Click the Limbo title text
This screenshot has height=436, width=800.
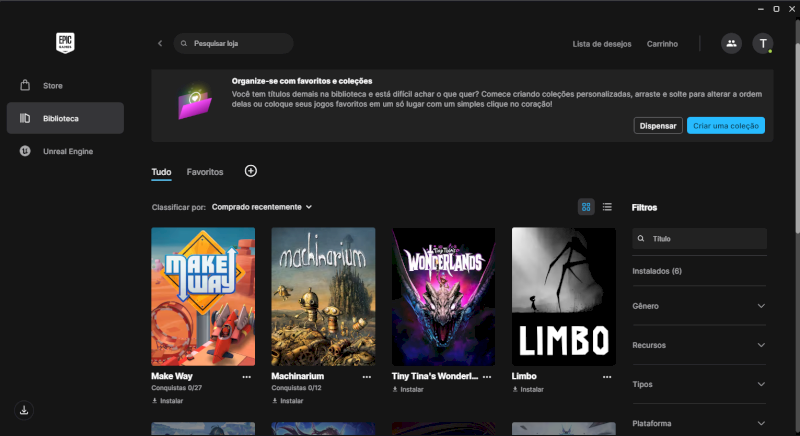[x=524, y=376]
